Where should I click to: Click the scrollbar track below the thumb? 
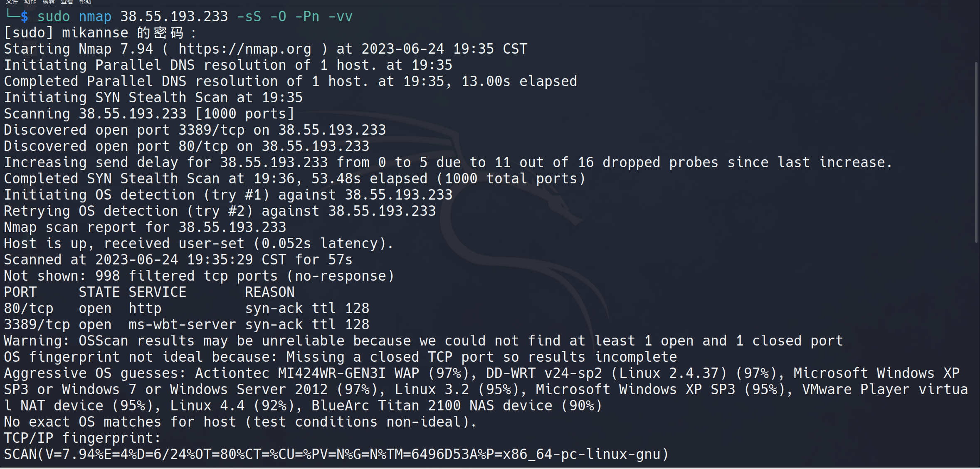(976, 353)
